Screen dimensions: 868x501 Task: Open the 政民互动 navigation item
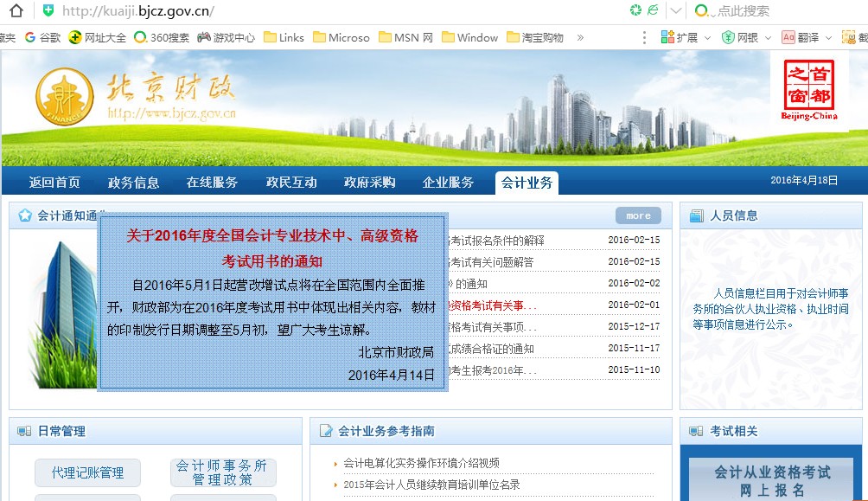click(291, 183)
